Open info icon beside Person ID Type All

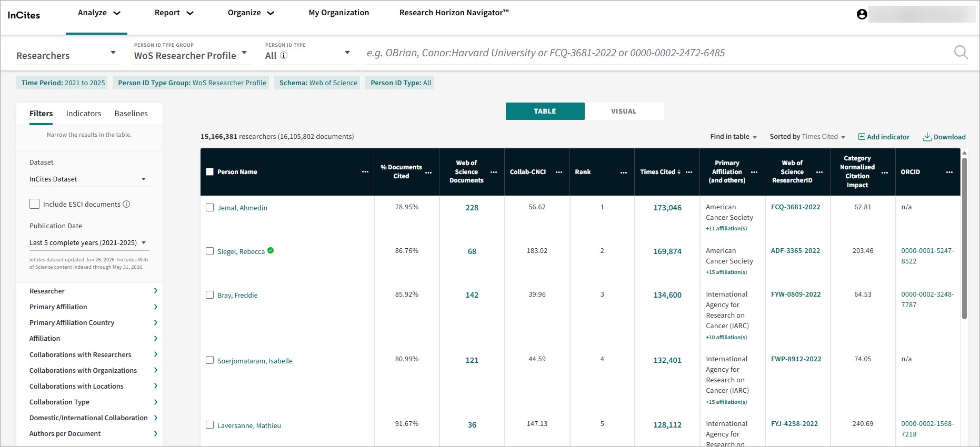pos(284,55)
